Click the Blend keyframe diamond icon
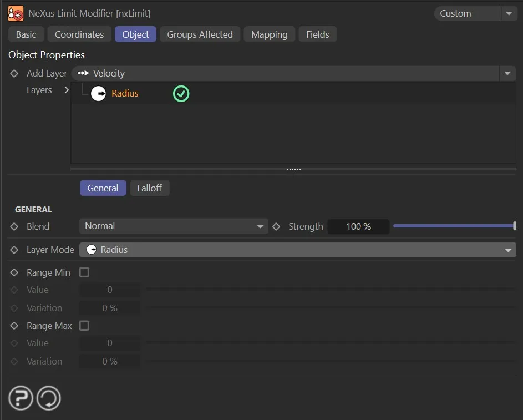523x420 pixels. 14,226
